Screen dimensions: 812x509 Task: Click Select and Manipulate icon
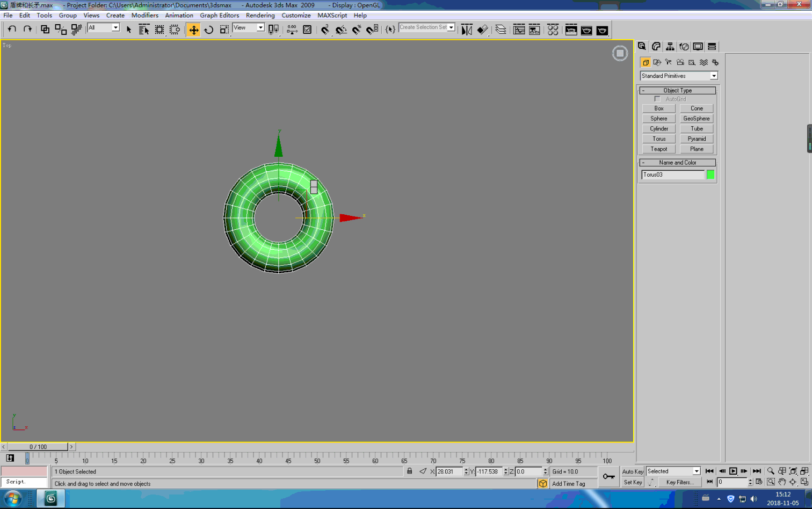pyautogui.click(x=292, y=30)
